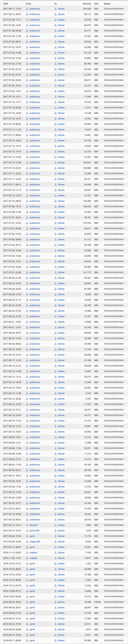Click the Unit column header

[x=96, y=4]
